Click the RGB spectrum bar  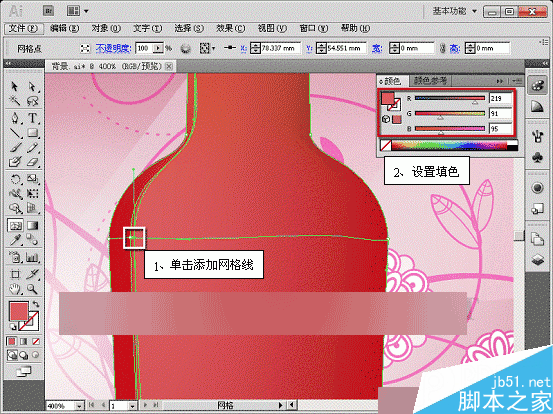pyautogui.click(x=449, y=145)
